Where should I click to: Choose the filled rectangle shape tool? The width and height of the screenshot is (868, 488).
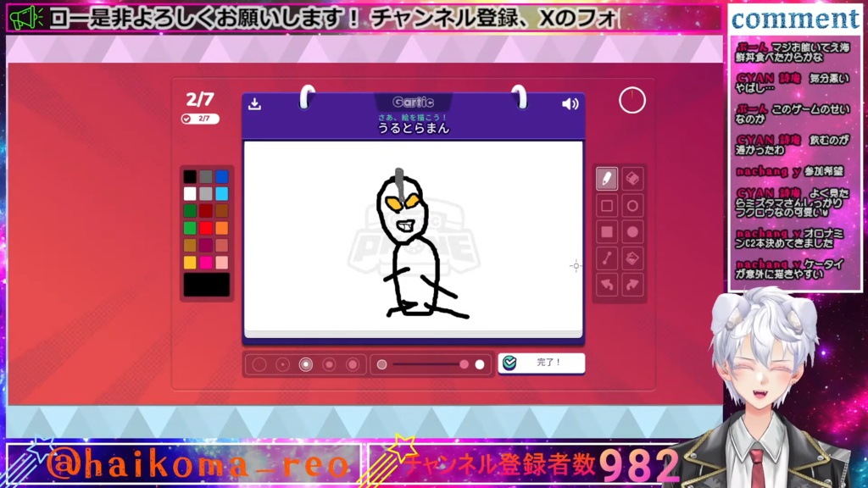pos(607,232)
